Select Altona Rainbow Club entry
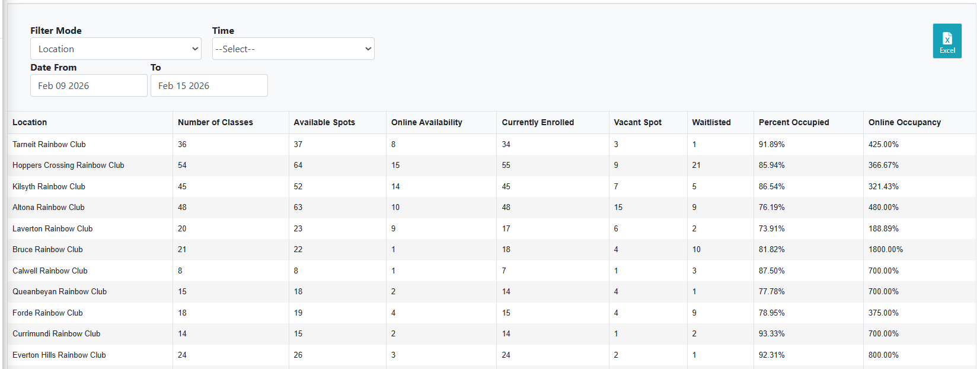The image size is (980, 369). coord(49,207)
